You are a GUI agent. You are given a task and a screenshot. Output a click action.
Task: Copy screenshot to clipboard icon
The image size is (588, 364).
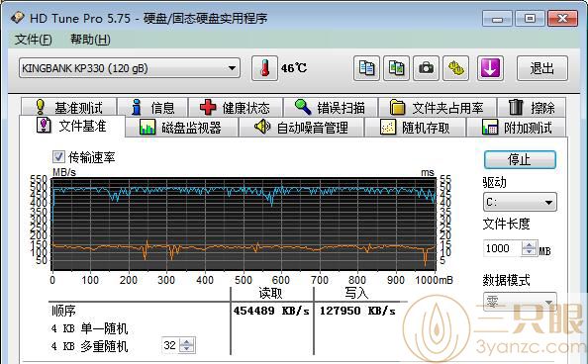pos(396,68)
